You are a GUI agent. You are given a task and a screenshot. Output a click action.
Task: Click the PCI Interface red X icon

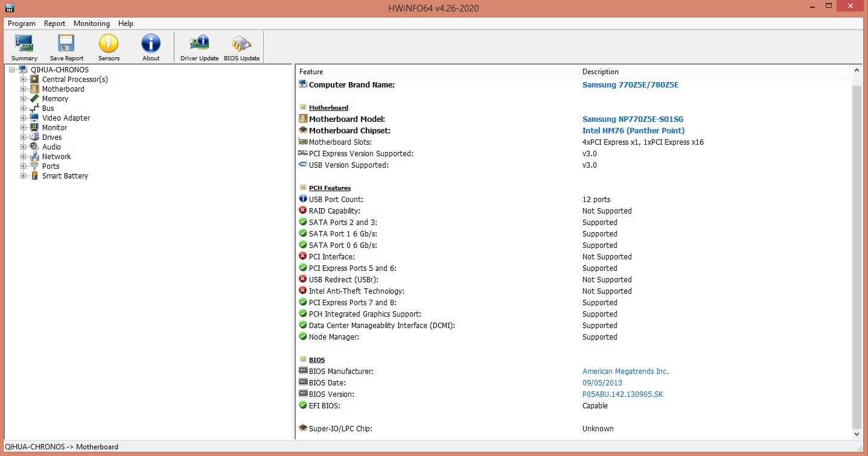pos(303,256)
